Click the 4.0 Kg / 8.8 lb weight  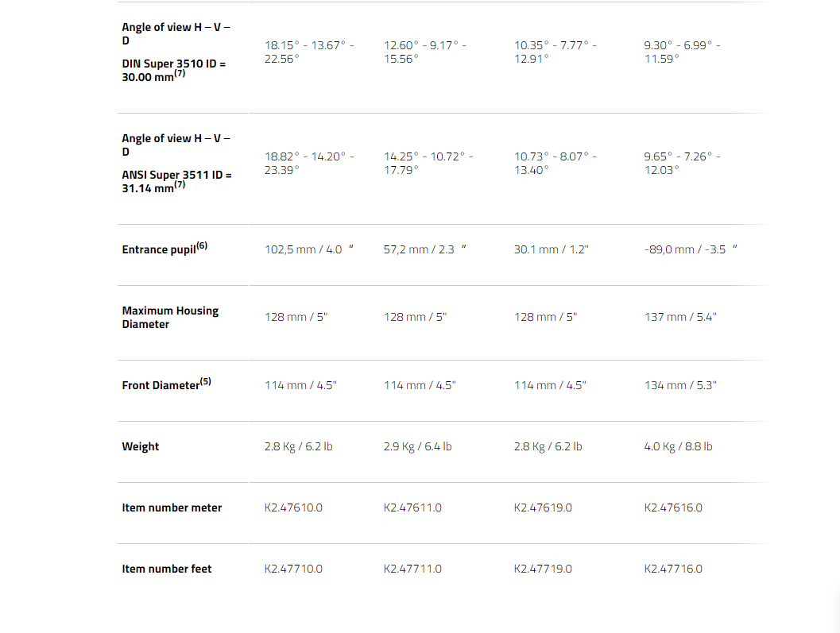[678, 446]
